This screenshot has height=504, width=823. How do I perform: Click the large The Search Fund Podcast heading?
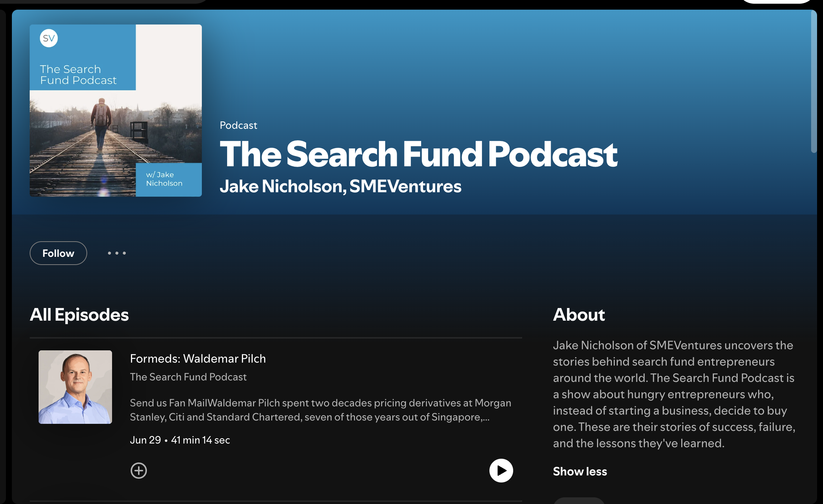pyautogui.click(x=419, y=154)
